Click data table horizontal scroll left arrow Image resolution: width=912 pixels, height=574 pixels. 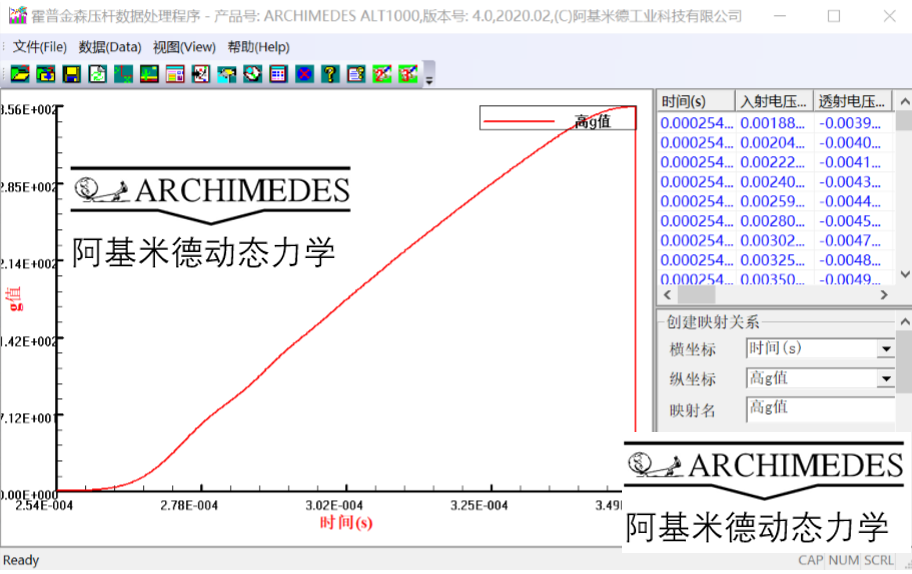[667, 295]
